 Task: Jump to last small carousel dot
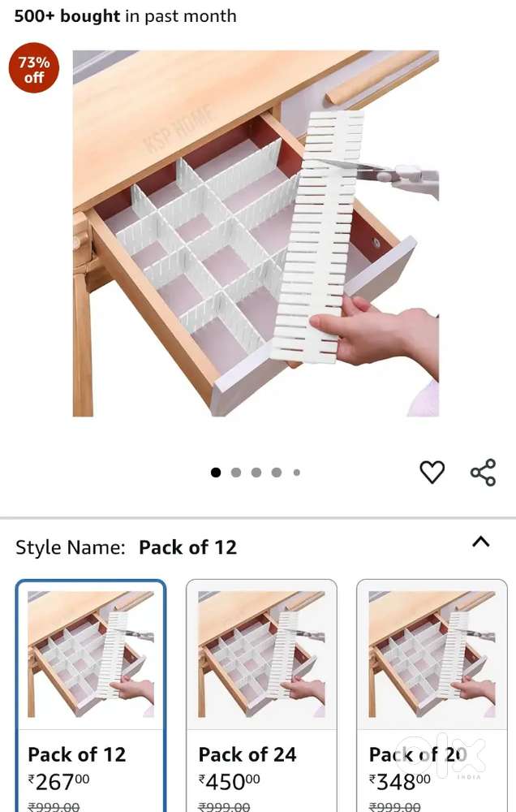tap(297, 473)
